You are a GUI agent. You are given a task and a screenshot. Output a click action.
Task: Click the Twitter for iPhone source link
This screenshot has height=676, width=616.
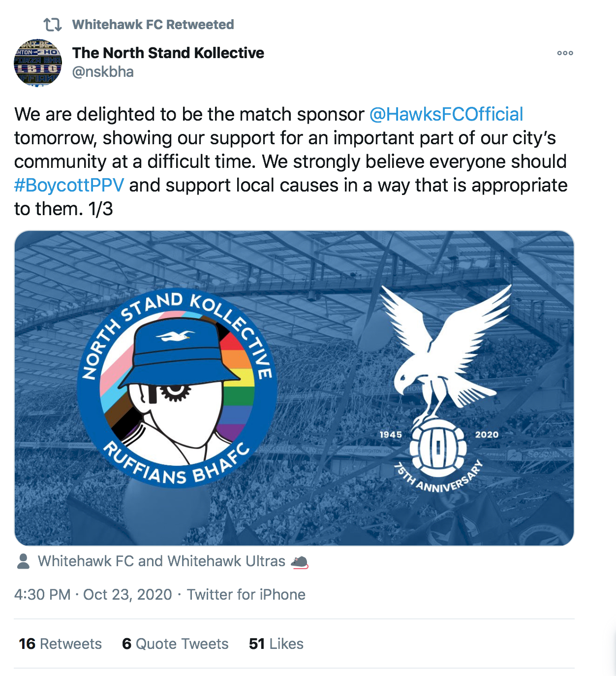pos(246,595)
